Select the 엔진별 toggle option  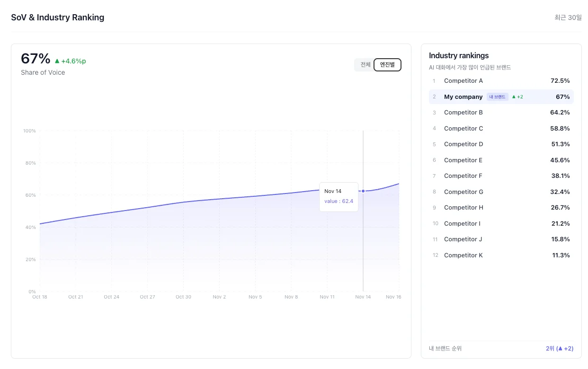tap(387, 65)
